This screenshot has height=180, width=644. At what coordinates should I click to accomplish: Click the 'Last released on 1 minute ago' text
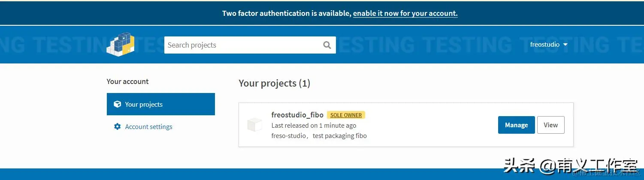(314, 126)
